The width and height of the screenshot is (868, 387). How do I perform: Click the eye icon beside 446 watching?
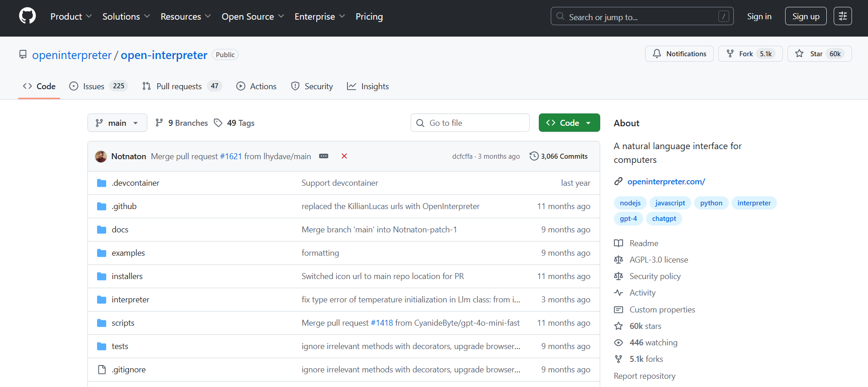coord(618,343)
